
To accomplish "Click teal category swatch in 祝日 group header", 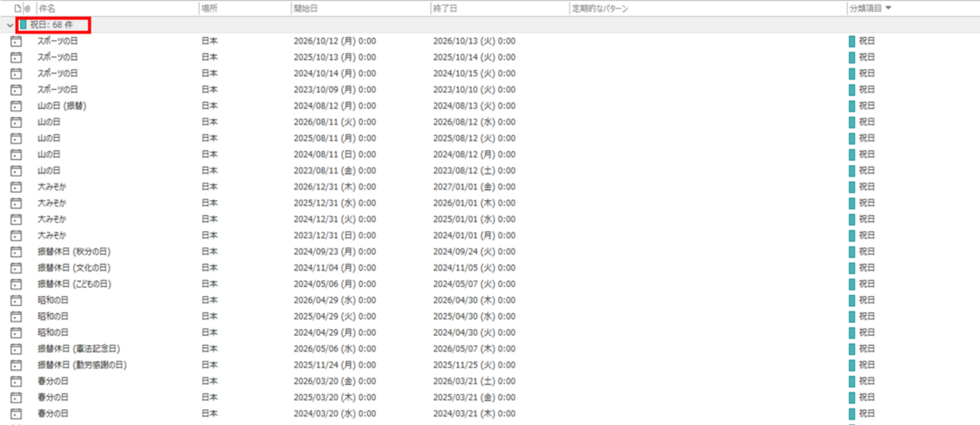I will 23,25.
